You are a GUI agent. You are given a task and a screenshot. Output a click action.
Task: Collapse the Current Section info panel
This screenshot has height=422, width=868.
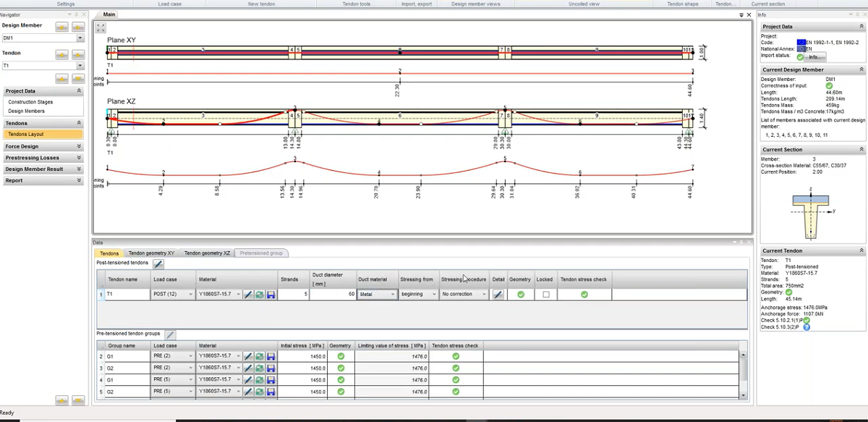click(x=861, y=149)
